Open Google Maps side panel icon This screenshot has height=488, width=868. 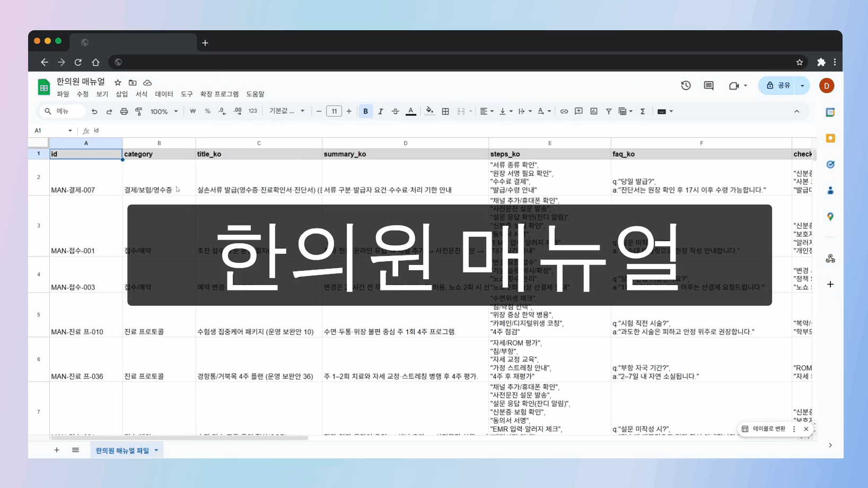click(830, 217)
